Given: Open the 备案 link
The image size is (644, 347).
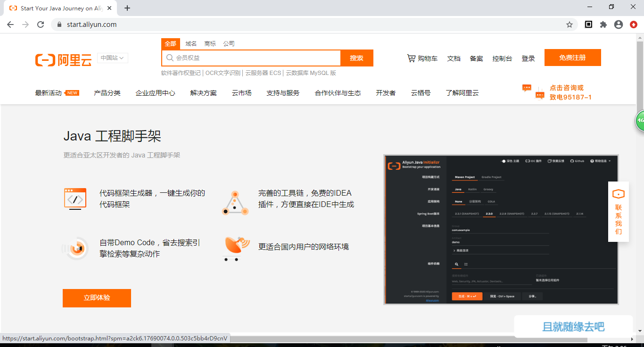Looking at the screenshot, I should coord(476,58).
